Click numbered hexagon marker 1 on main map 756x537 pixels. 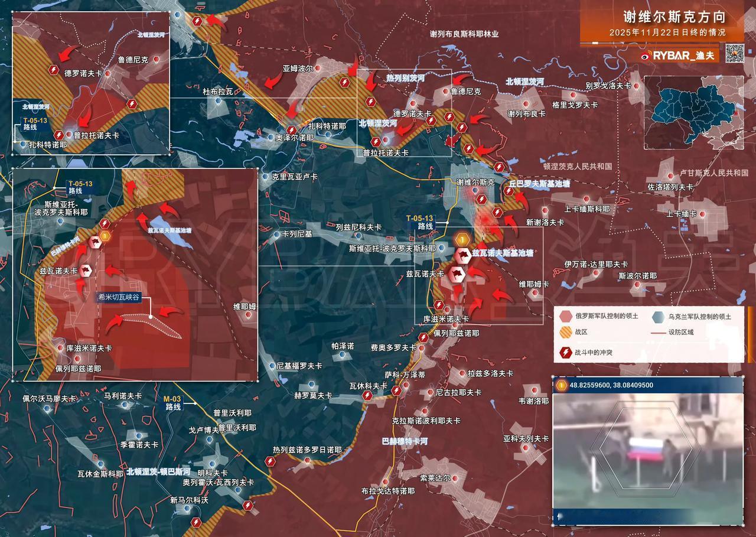(x=462, y=239)
